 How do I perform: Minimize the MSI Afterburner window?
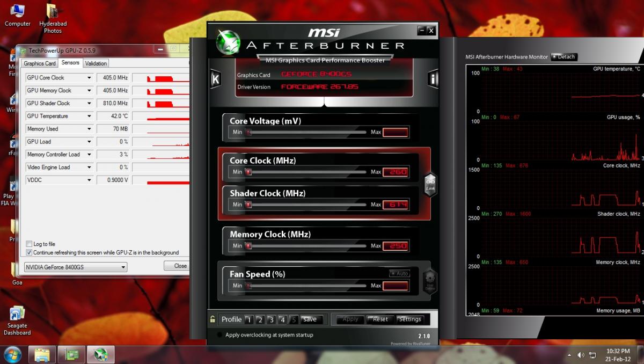(422, 31)
